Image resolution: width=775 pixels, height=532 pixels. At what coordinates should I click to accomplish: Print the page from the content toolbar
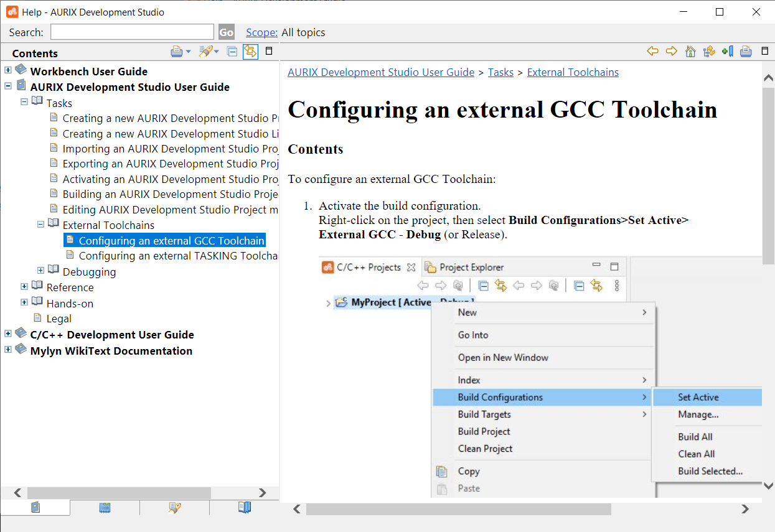point(746,52)
